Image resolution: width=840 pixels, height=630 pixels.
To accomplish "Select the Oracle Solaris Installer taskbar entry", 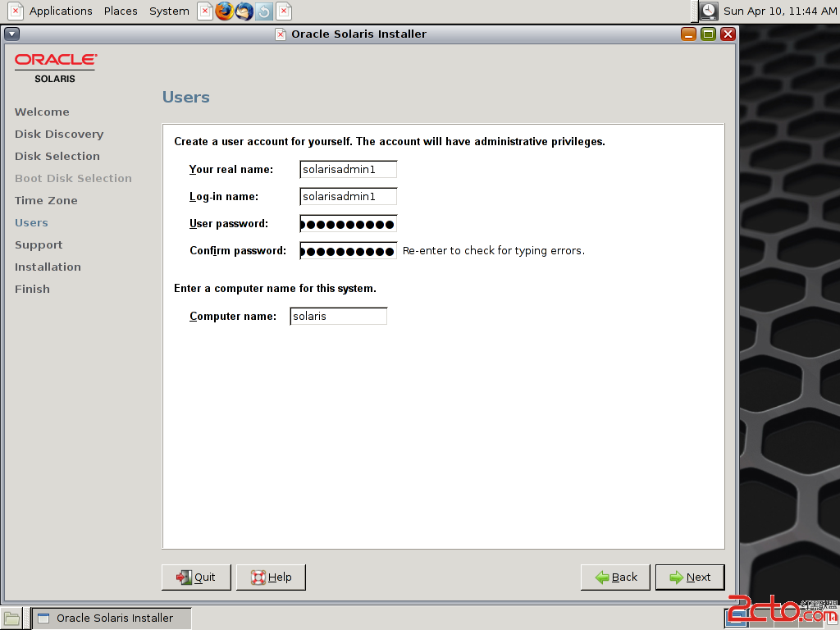I will click(x=112, y=619).
